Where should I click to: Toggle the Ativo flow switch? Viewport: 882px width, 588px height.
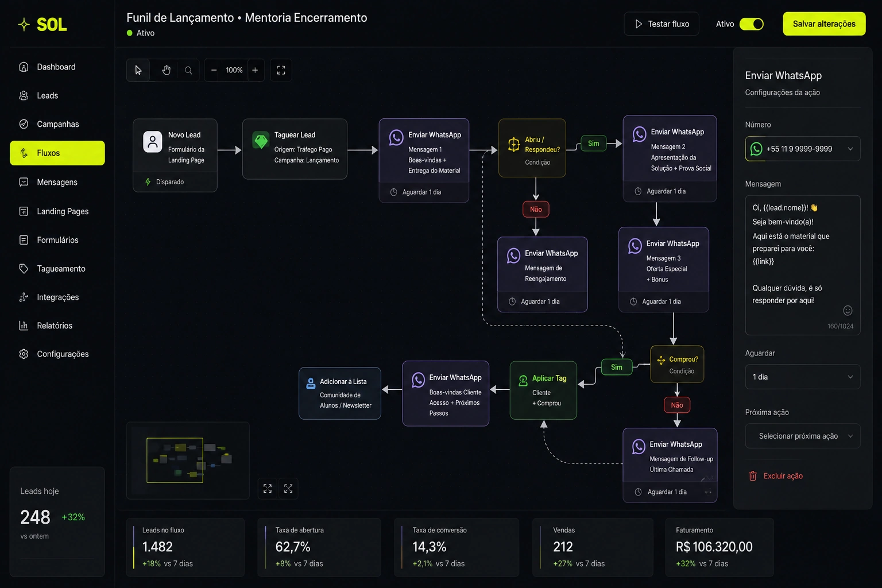[x=752, y=24]
